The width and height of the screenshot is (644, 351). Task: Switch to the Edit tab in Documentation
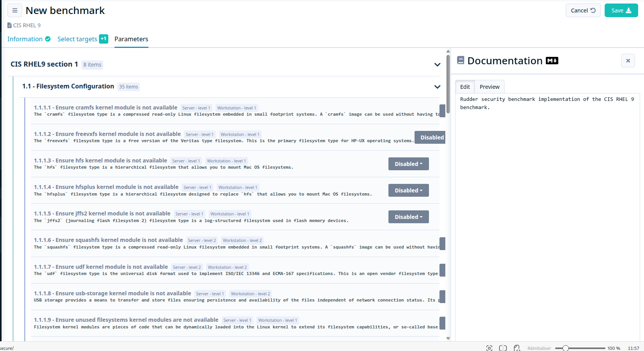[x=465, y=87]
